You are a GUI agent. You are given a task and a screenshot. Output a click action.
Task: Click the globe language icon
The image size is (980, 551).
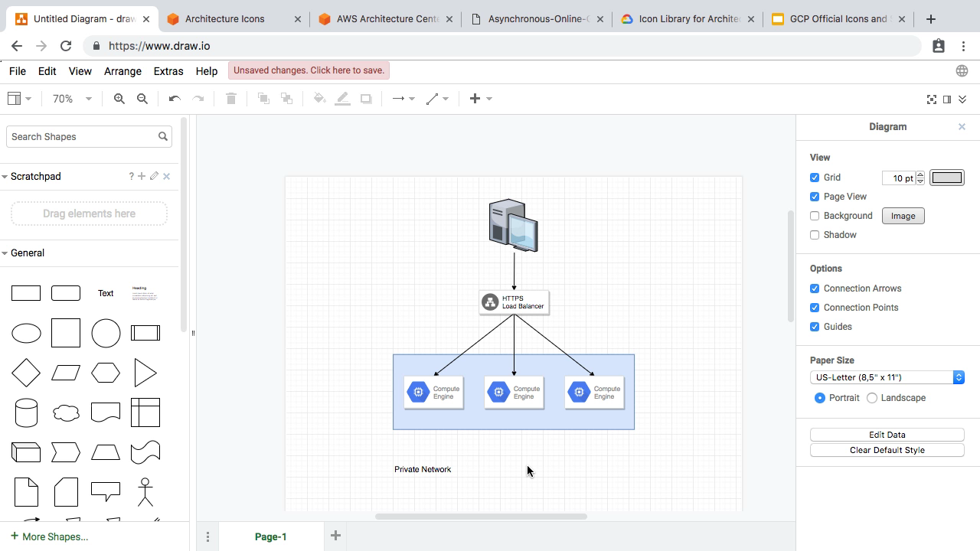click(x=962, y=70)
